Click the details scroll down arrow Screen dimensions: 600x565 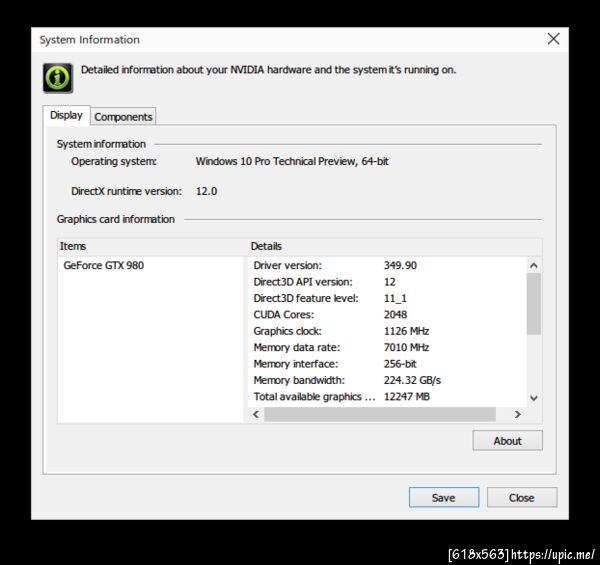534,398
